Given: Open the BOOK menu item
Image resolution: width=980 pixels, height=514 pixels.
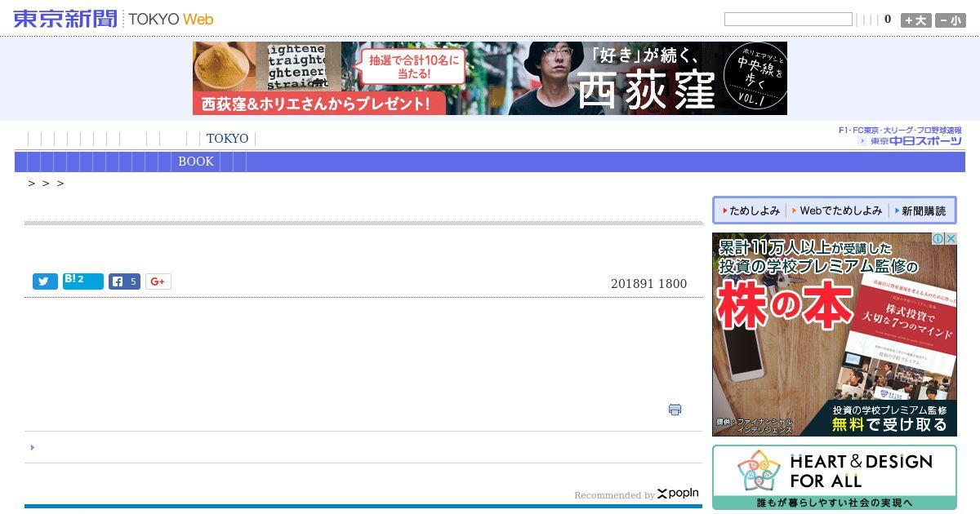Looking at the screenshot, I should click(x=196, y=162).
